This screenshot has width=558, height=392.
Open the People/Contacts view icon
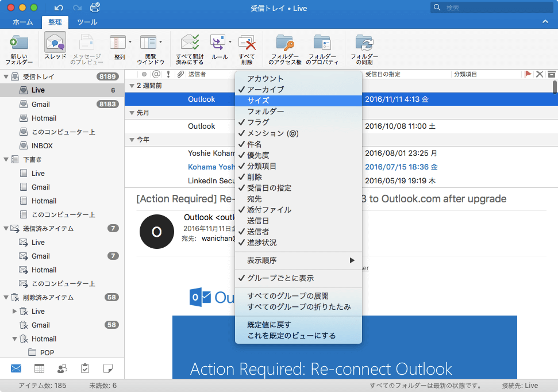62,368
